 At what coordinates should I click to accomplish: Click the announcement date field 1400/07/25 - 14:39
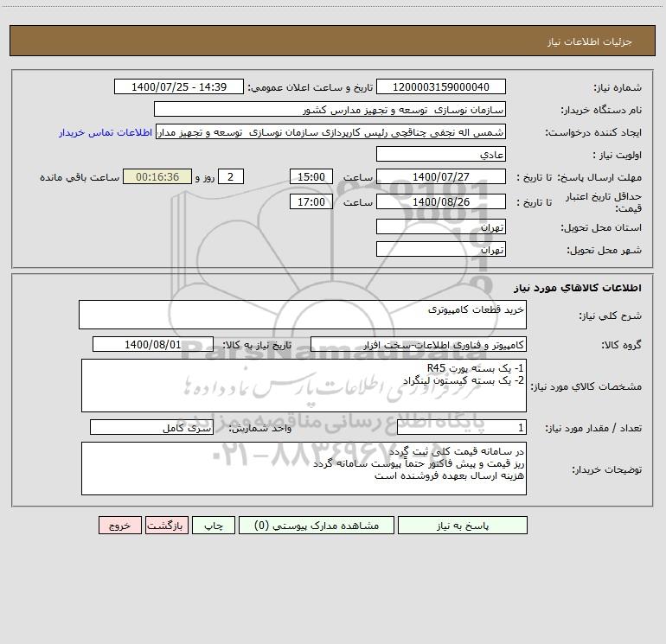(179, 87)
